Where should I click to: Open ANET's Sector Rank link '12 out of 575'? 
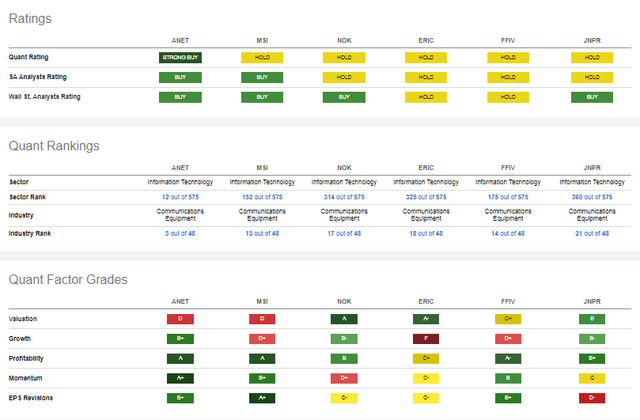180,197
